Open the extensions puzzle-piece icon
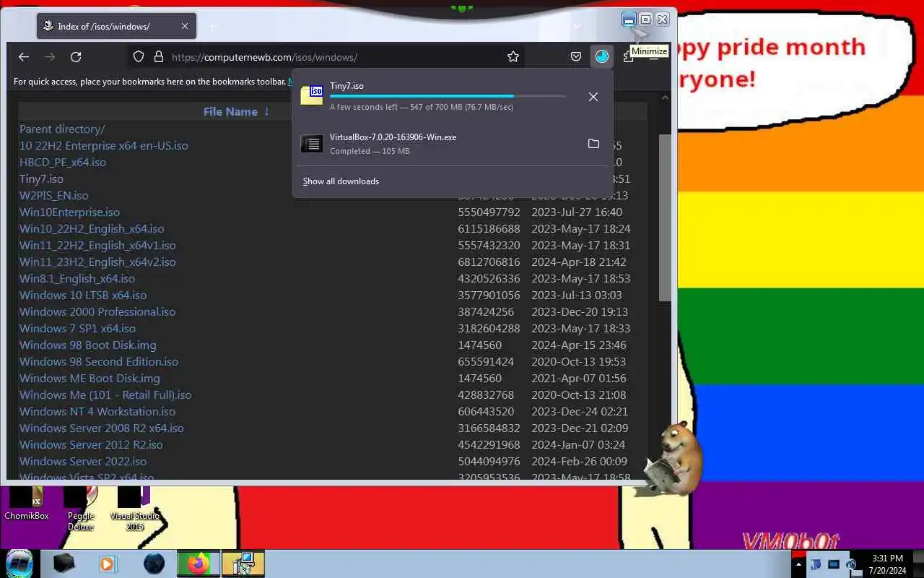The width and height of the screenshot is (924, 578). 628,56
